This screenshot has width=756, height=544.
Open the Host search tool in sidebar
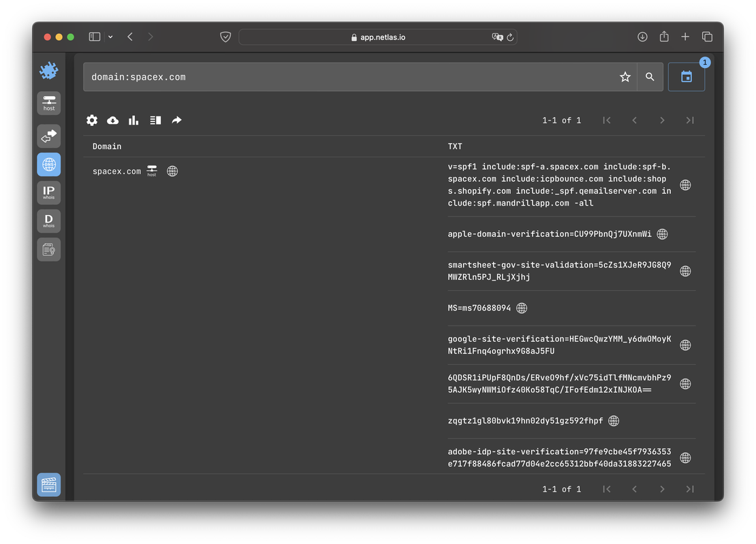pyautogui.click(x=48, y=103)
